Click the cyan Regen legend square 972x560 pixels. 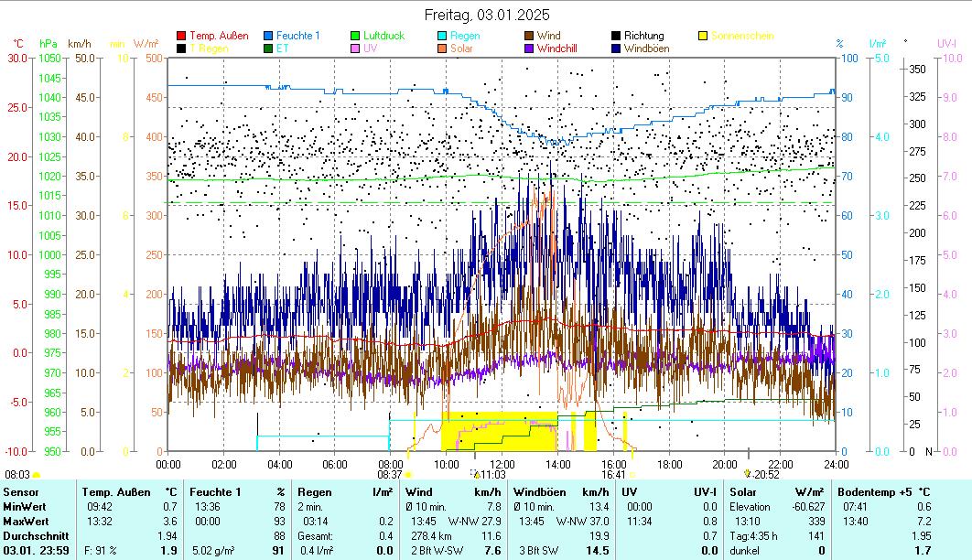pos(443,36)
